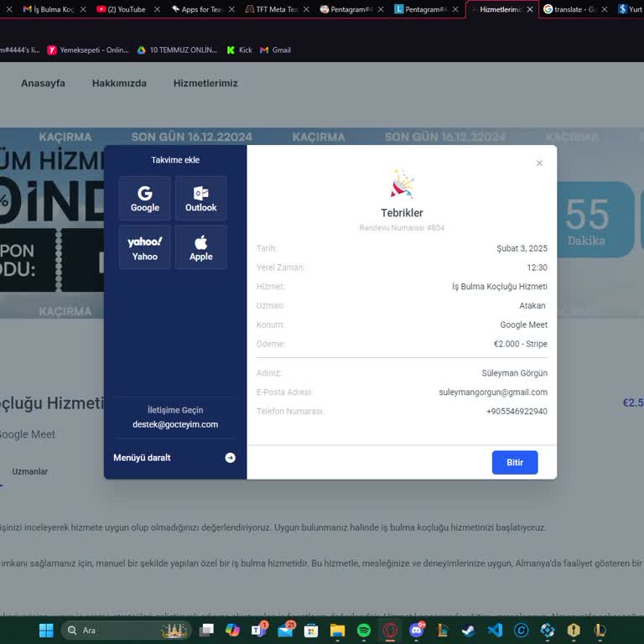644x644 pixels.
Task: Open the 10 TEMMUZ ONLİN Drive bookmark
Action: click(177, 50)
